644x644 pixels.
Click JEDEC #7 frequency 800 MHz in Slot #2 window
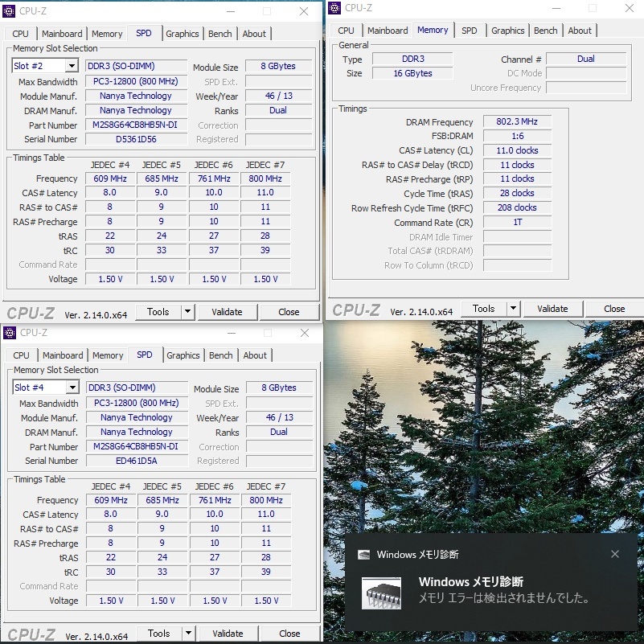click(265, 178)
